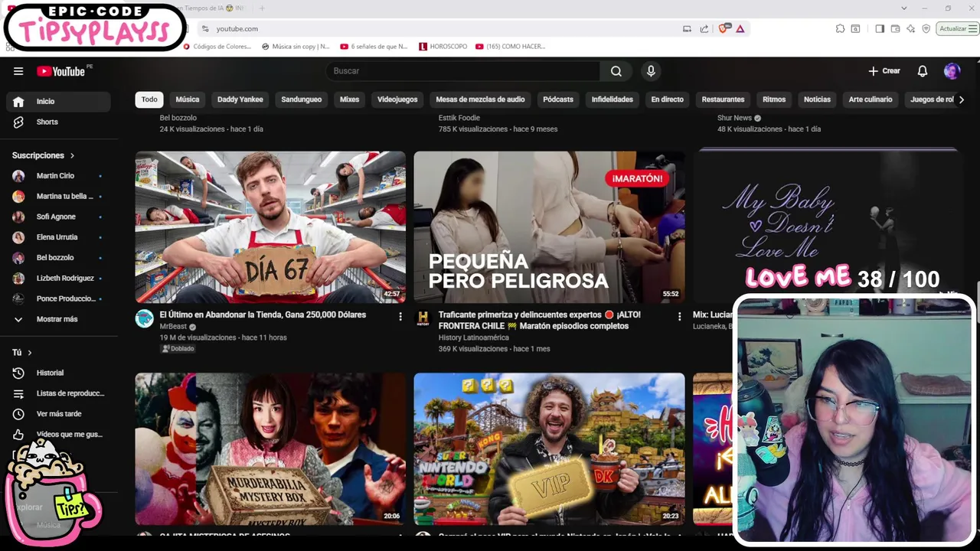The image size is (980, 551).
Task: Open options menu for MrBeast video
Action: pyautogui.click(x=400, y=316)
